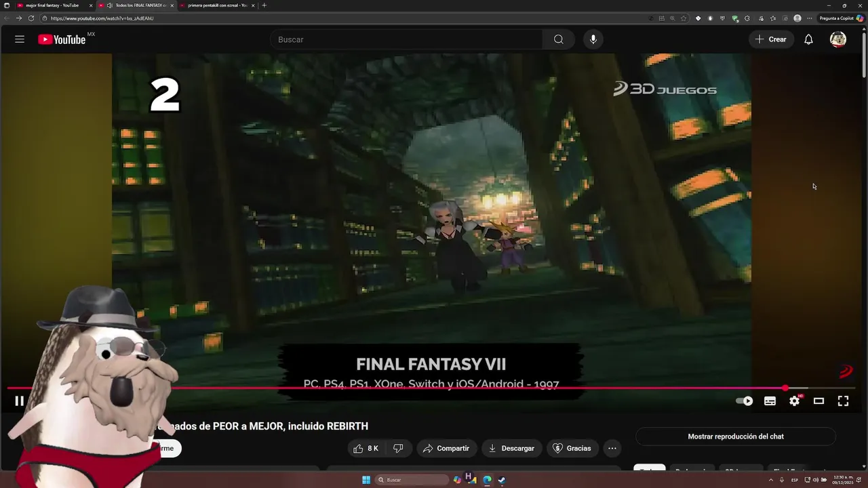Click Pregunta a Copilot button
This screenshot has height=488, width=868.
click(x=841, y=18)
